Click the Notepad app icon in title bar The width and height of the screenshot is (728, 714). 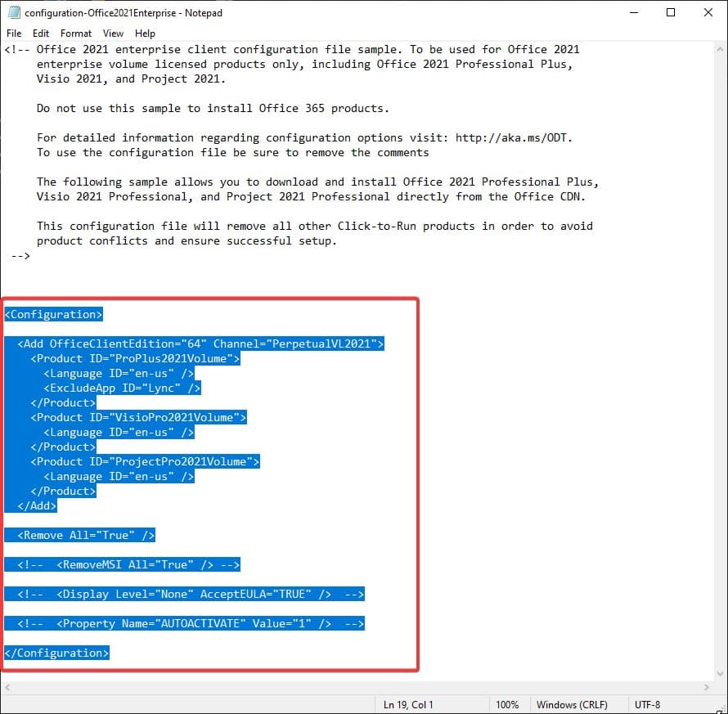pos(14,12)
